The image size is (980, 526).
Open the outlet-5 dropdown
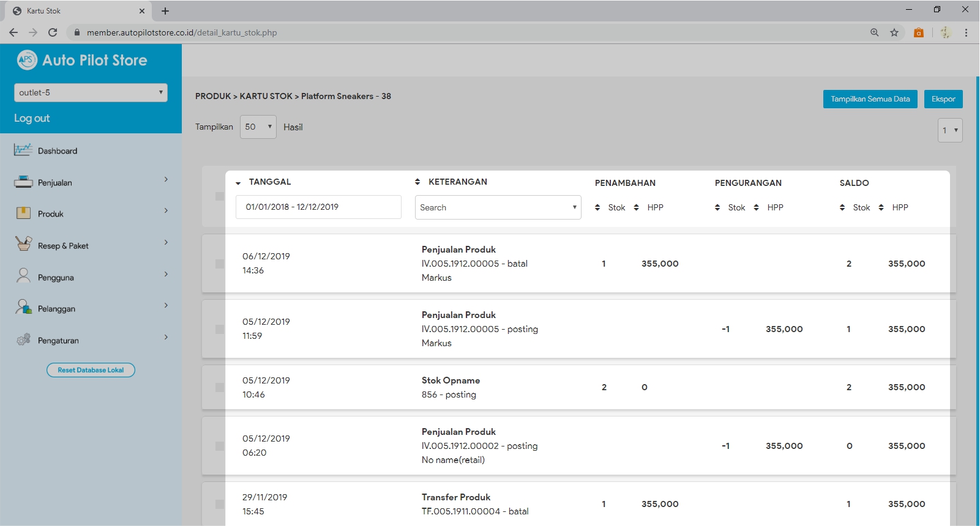click(x=91, y=92)
